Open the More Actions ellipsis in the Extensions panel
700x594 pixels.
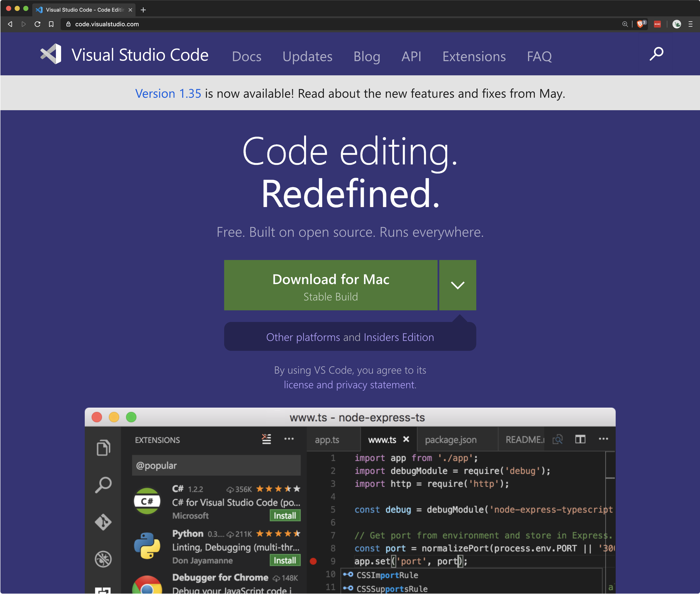coord(289,438)
